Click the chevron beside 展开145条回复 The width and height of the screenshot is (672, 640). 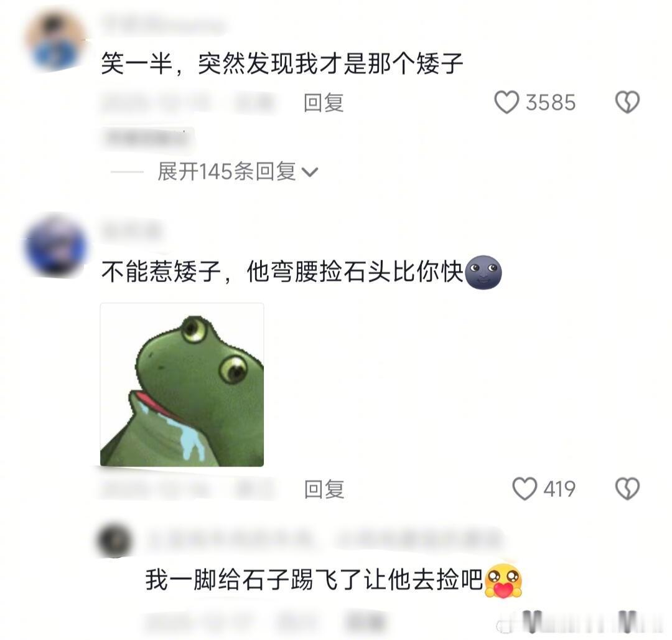(309, 172)
